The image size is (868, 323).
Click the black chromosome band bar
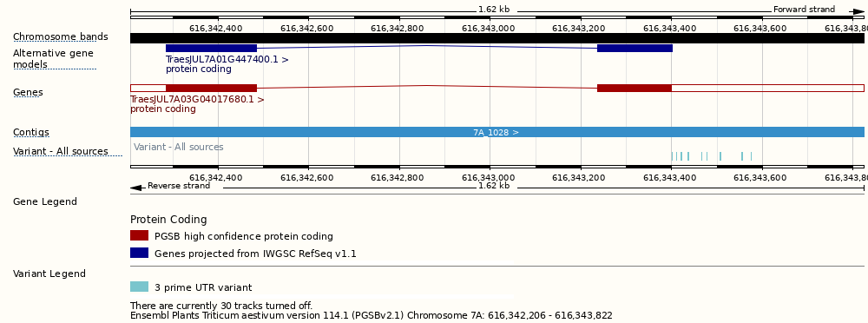(497, 38)
